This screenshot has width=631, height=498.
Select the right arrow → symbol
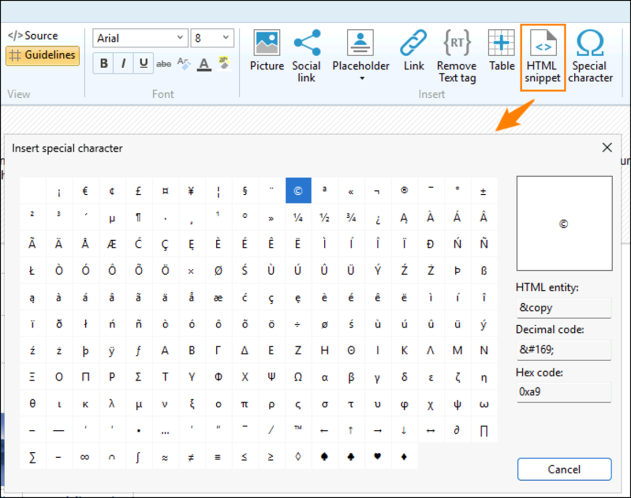pos(377,430)
